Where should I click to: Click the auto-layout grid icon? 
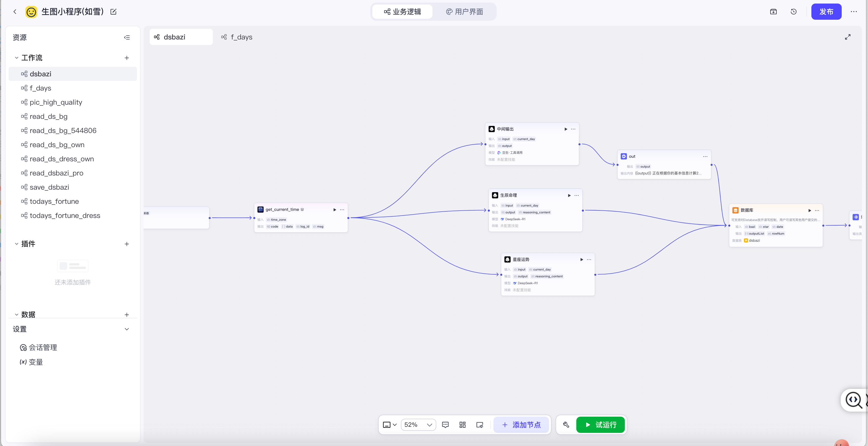tap(462, 425)
